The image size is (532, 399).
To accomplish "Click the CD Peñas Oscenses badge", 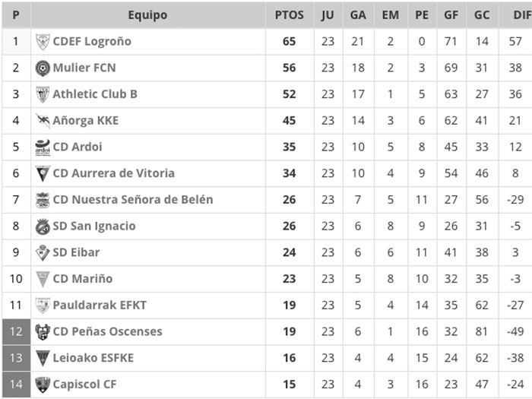I will (x=43, y=332).
